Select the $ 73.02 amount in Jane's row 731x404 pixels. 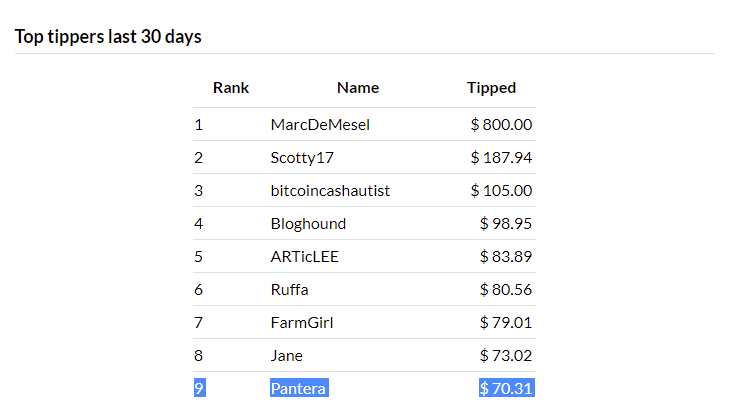tap(506, 356)
